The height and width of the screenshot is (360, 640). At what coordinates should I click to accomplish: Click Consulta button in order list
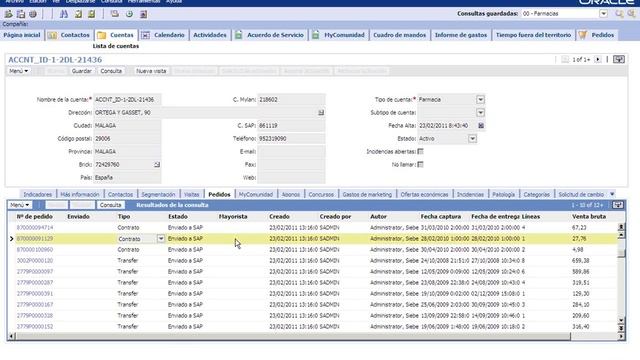(x=110, y=205)
